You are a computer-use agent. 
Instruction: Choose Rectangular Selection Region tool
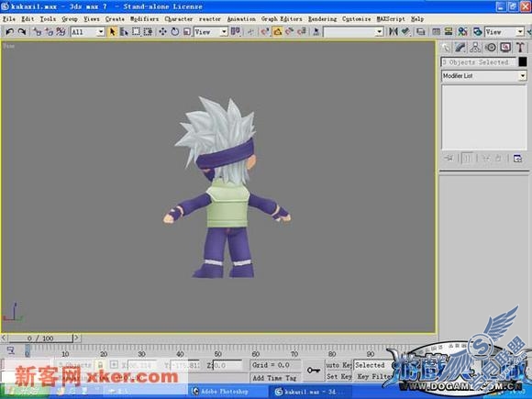coord(136,32)
